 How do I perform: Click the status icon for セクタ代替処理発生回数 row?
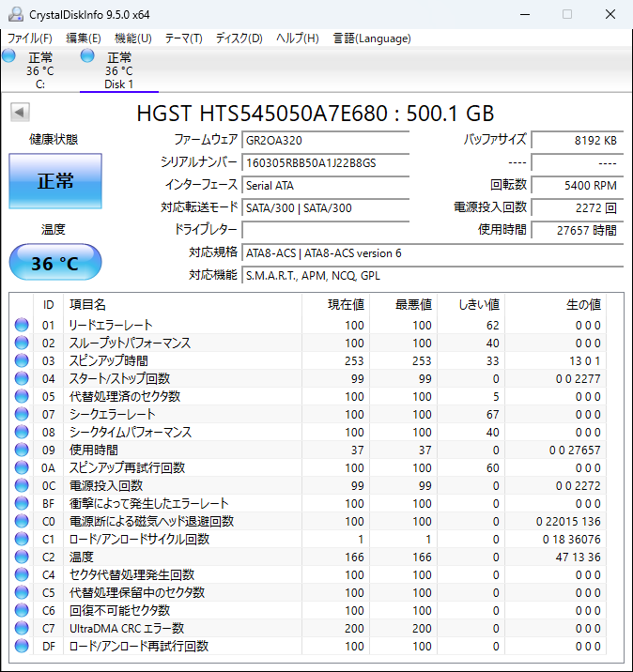[22, 574]
